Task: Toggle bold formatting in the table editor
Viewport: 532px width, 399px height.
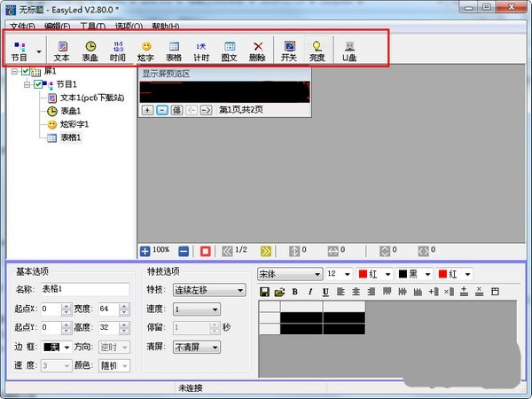Action: point(295,292)
